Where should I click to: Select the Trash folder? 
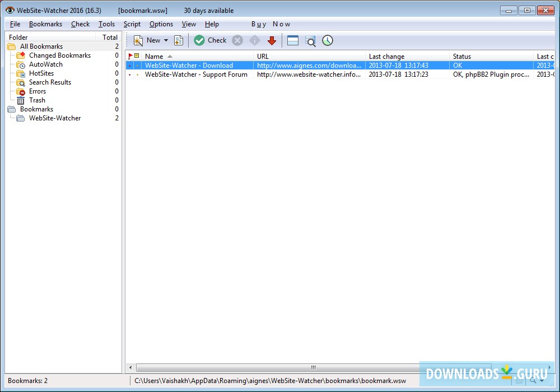click(37, 100)
